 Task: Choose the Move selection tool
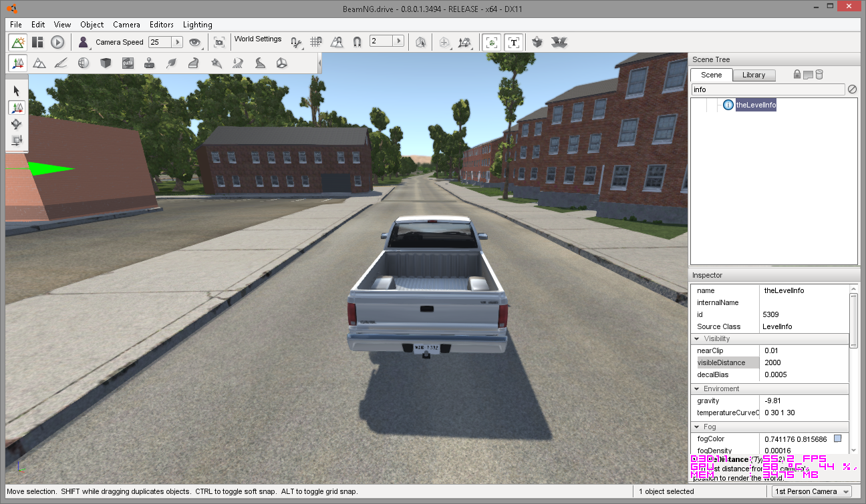17,107
